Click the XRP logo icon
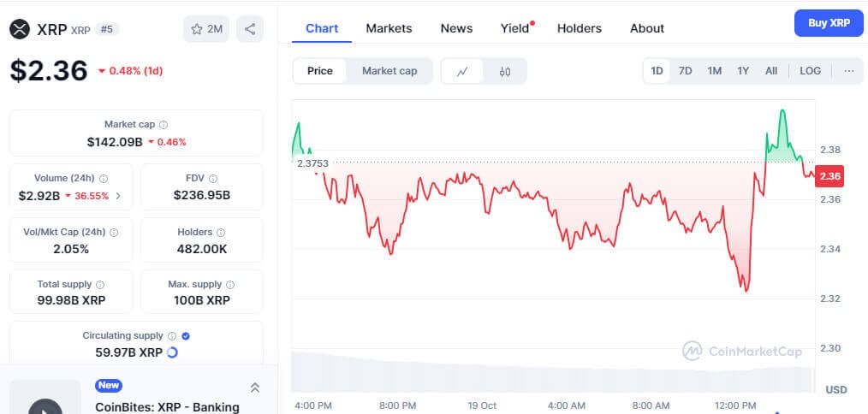 click(20, 29)
